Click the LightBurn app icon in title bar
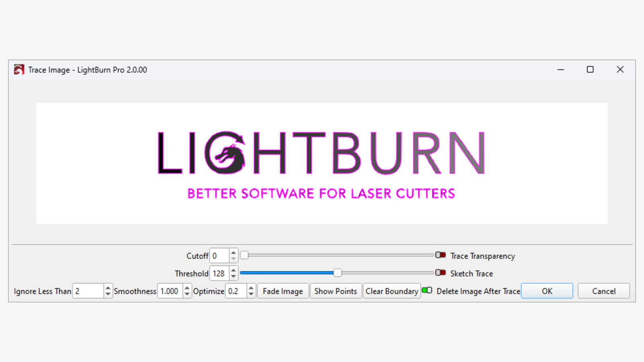Viewport: 644px width, 362px height. tap(19, 70)
